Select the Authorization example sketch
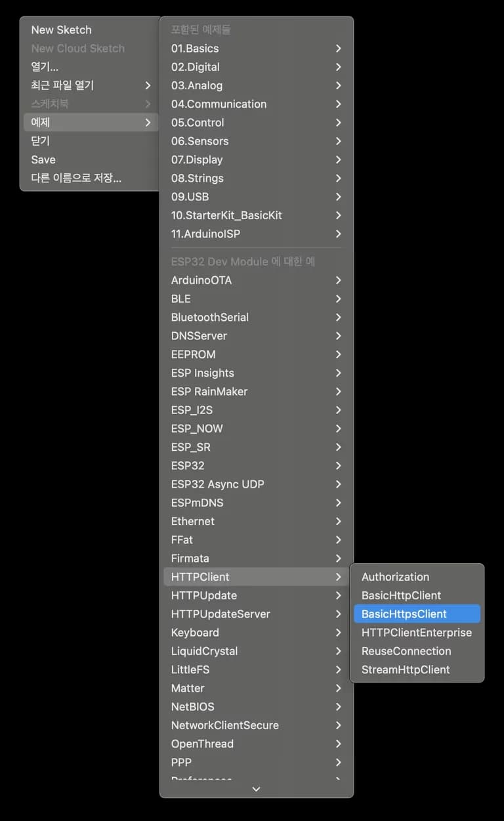The width and height of the screenshot is (504, 821). [x=395, y=577]
